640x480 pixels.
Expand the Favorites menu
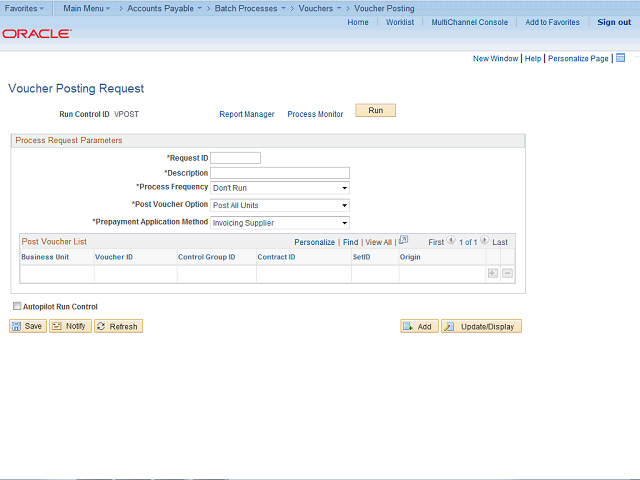click(x=24, y=8)
